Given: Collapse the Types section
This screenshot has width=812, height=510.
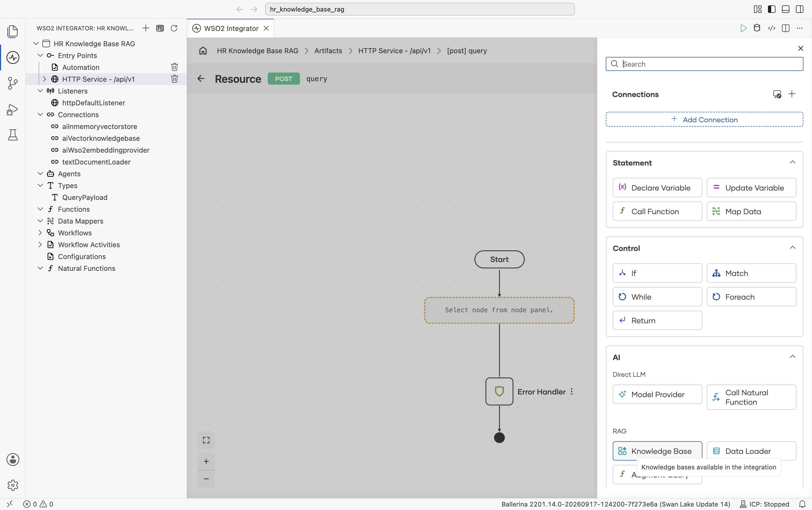Looking at the screenshot, I should (x=40, y=185).
